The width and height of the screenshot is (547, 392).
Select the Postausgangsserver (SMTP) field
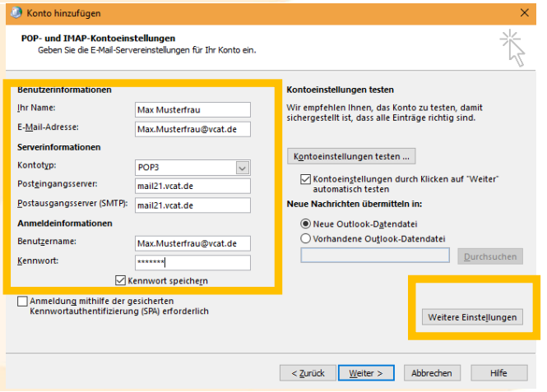192,205
